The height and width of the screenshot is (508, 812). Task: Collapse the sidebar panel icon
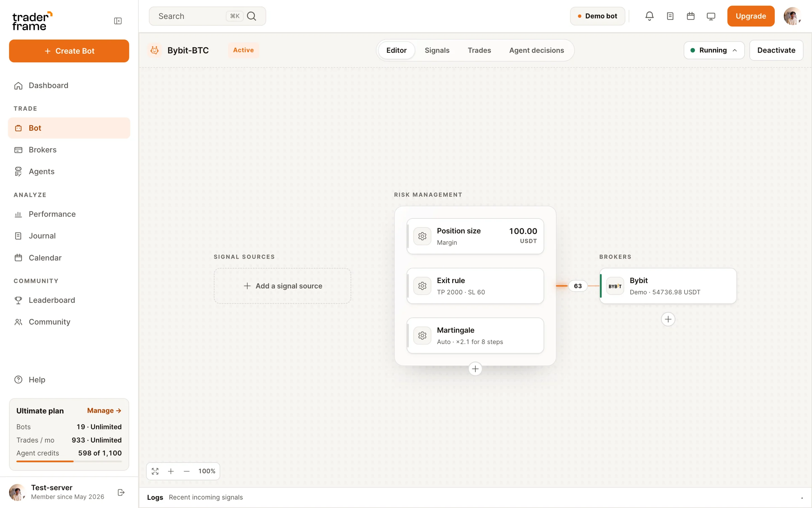click(x=118, y=21)
